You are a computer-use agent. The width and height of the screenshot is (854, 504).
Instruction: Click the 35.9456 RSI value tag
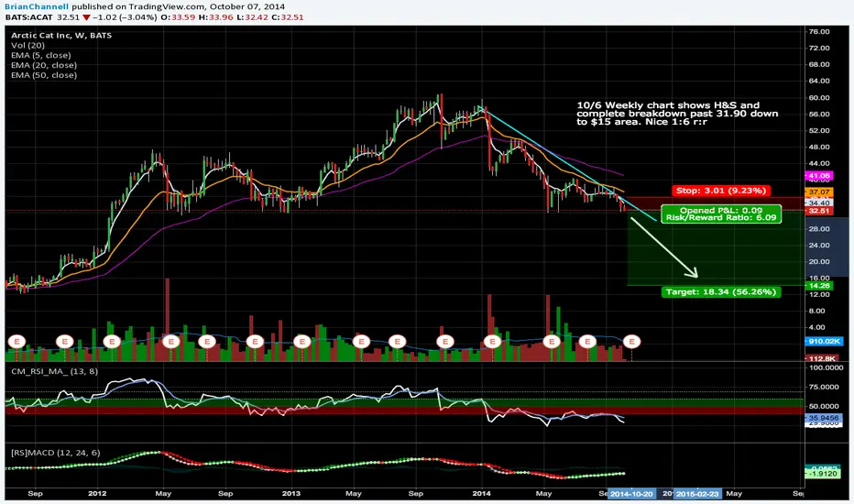(824, 418)
